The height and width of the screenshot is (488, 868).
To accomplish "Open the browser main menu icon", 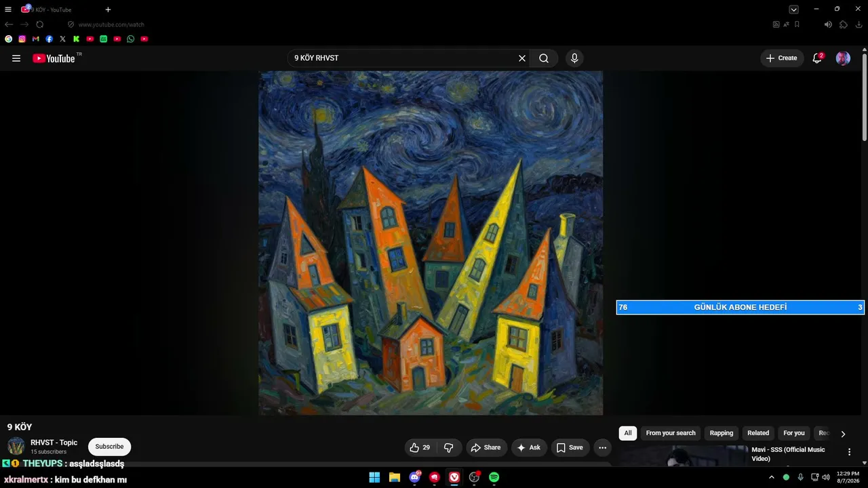I will point(8,9).
